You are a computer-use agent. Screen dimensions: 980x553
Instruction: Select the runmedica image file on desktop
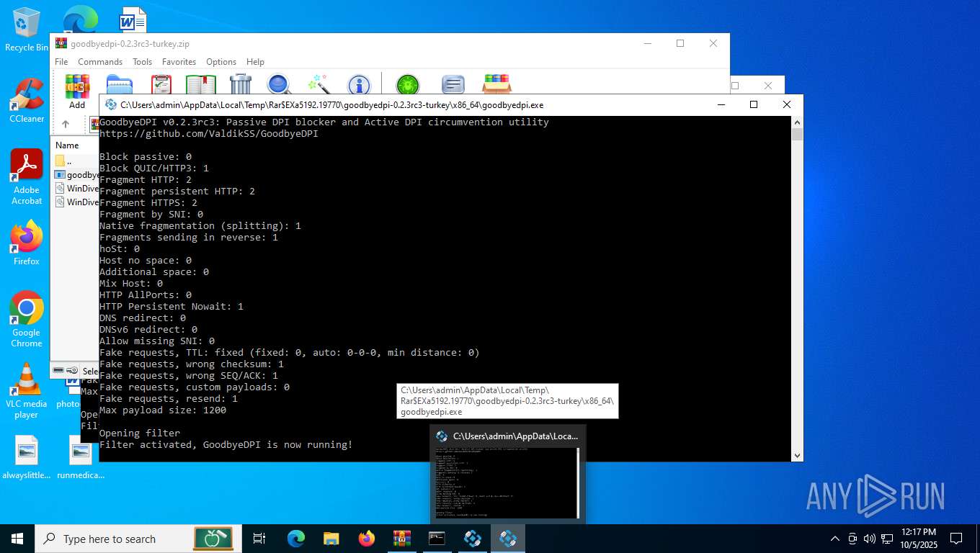pos(81,458)
